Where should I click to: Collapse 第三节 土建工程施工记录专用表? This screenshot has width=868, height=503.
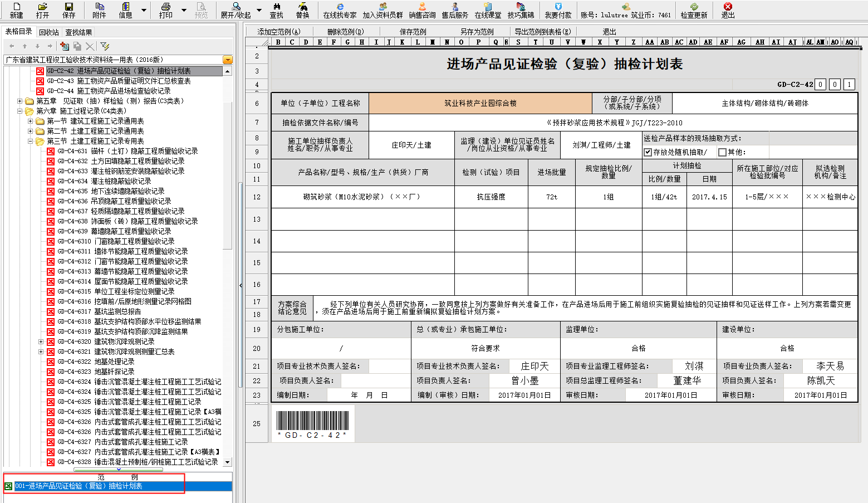pos(31,141)
